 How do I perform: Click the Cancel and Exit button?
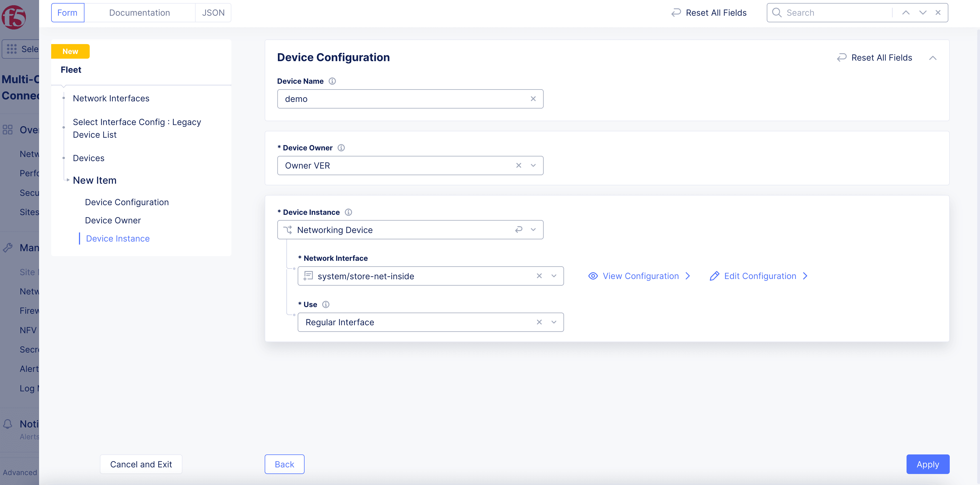pos(141,464)
